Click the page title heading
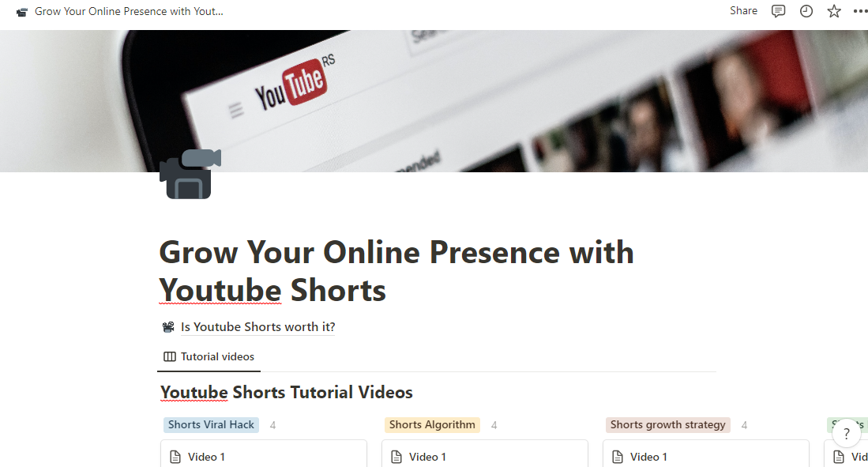Screen dimensions: 868x467 click(x=396, y=271)
